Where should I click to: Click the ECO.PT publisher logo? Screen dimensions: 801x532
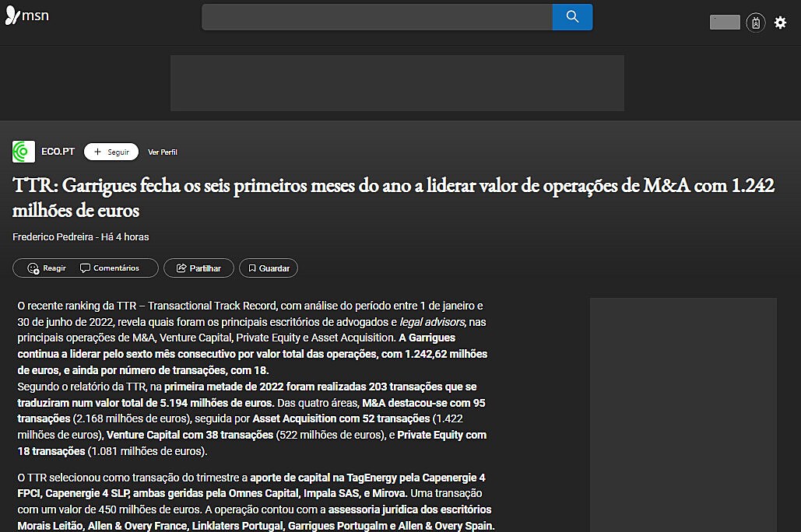tap(23, 152)
